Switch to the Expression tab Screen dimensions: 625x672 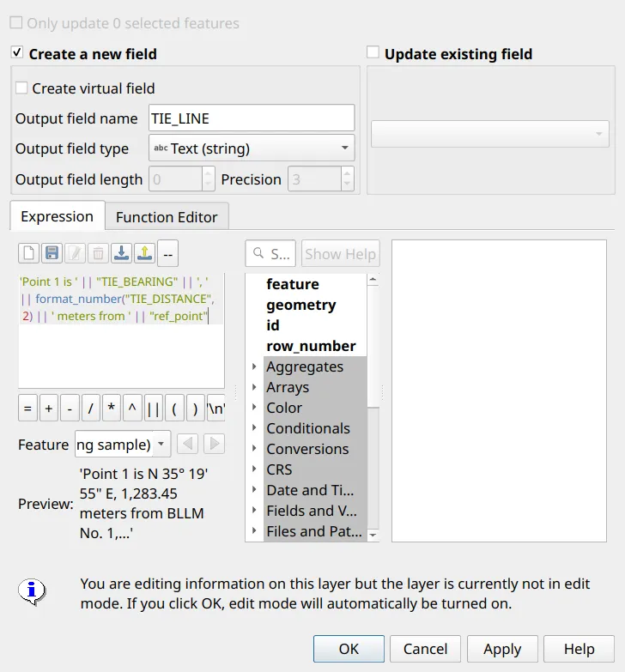pos(57,216)
